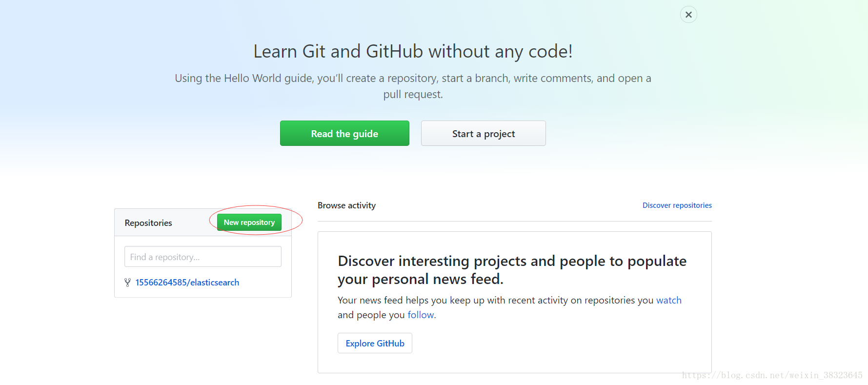Click the Start a project button

click(483, 133)
